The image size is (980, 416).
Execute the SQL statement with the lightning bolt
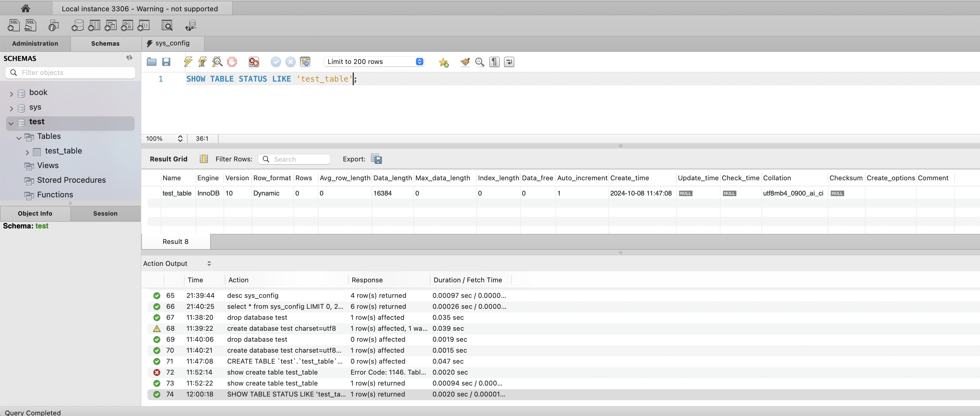click(x=188, y=62)
